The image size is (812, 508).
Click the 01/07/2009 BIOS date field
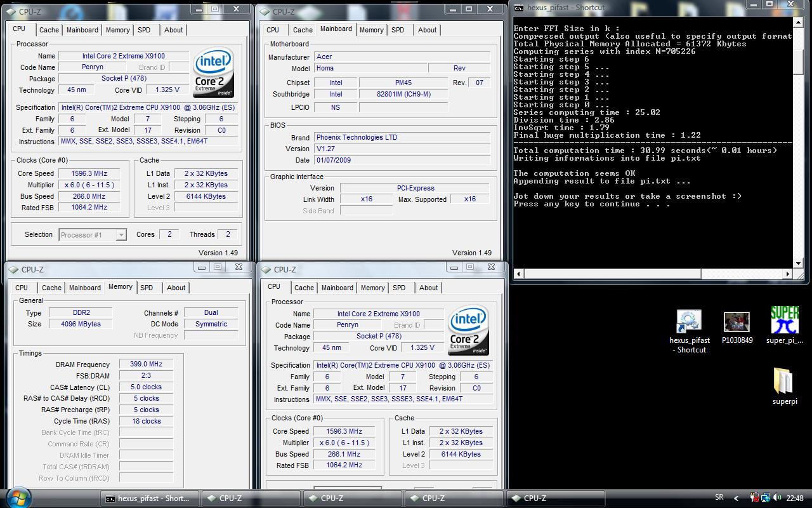pos(402,161)
